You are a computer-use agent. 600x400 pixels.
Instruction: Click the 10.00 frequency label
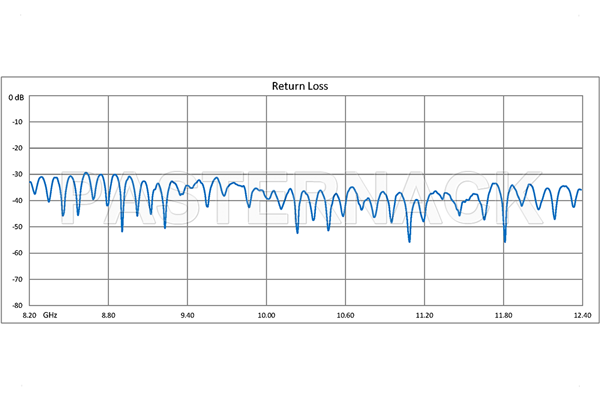pos(266,315)
